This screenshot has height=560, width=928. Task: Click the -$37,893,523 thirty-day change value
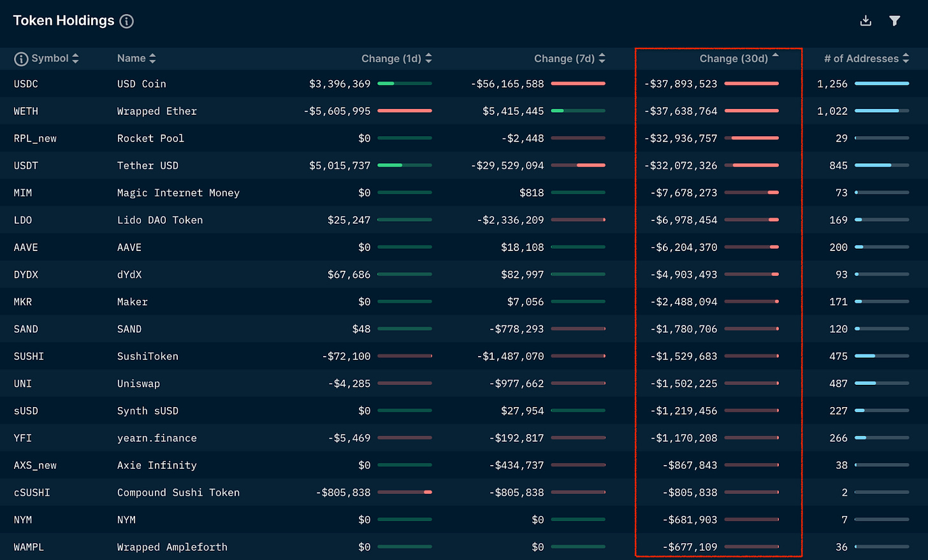click(x=681, y=84)
